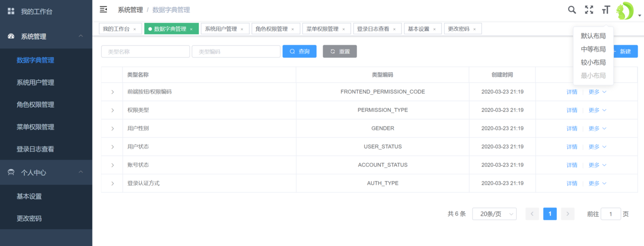The image size is (644, 246).
Task: Open 详情 for the 用户性别 row
Action: click(572, 128)
